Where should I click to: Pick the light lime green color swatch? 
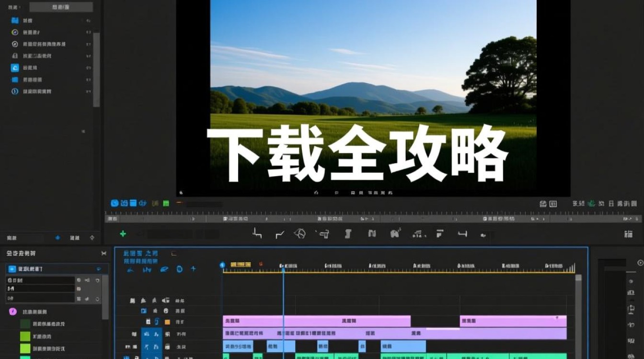[25, 349]
